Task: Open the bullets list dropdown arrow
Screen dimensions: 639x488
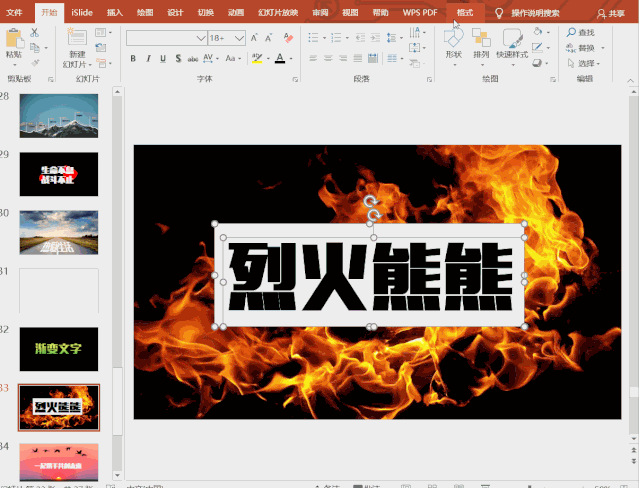Action: coord(324,38)
